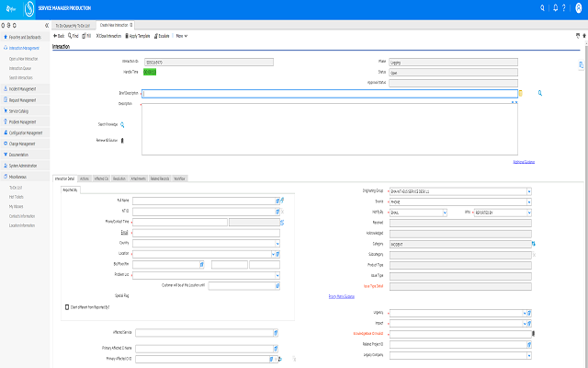Image resolution: width=588 pixels, height=368 pixels.
Task: Open the Problem Loc dropdown
Action: click(x=277, y=275)
